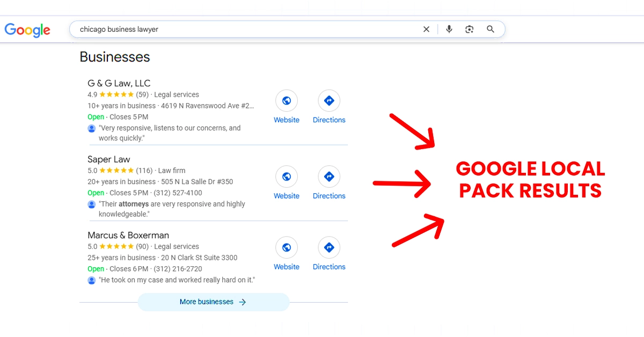The height and width of the screenshot is (337, 644).
Task: Open G & G Law website globe icon
Action: [287, 100]
